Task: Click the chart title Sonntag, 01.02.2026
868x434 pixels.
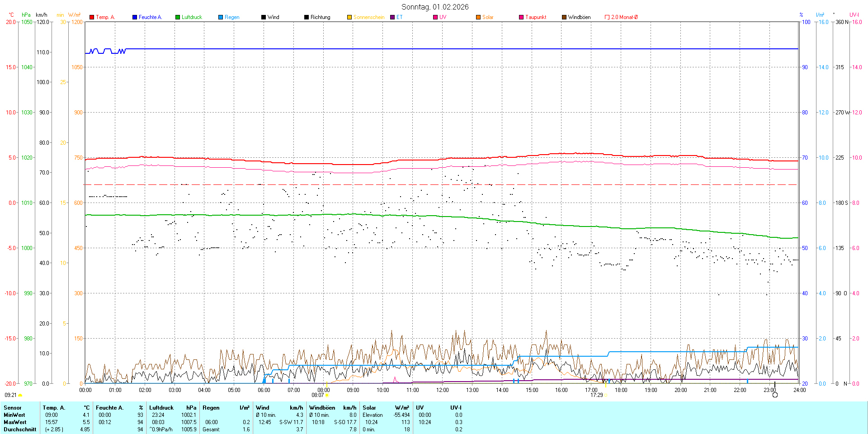Action: pos(435,7)
